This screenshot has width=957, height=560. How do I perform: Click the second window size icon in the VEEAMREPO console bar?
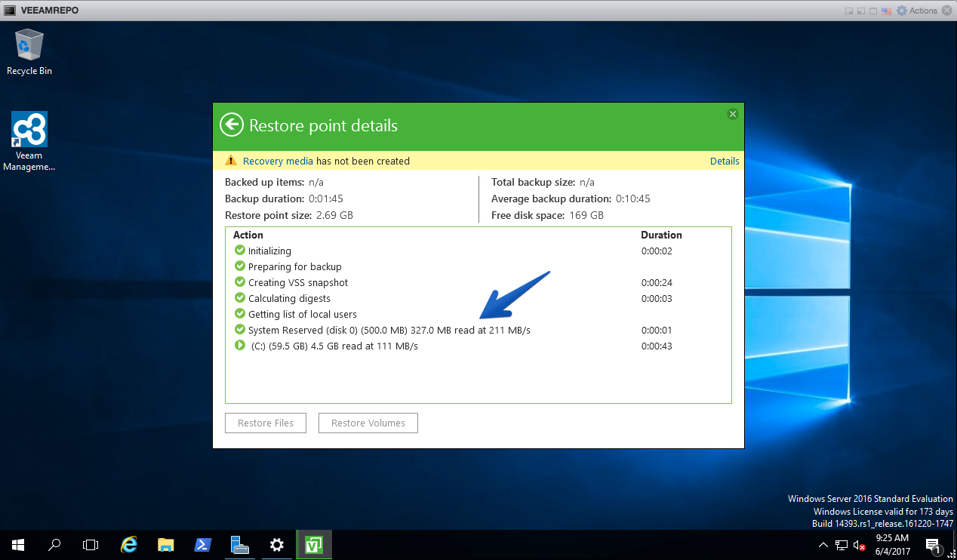point(861,11)
